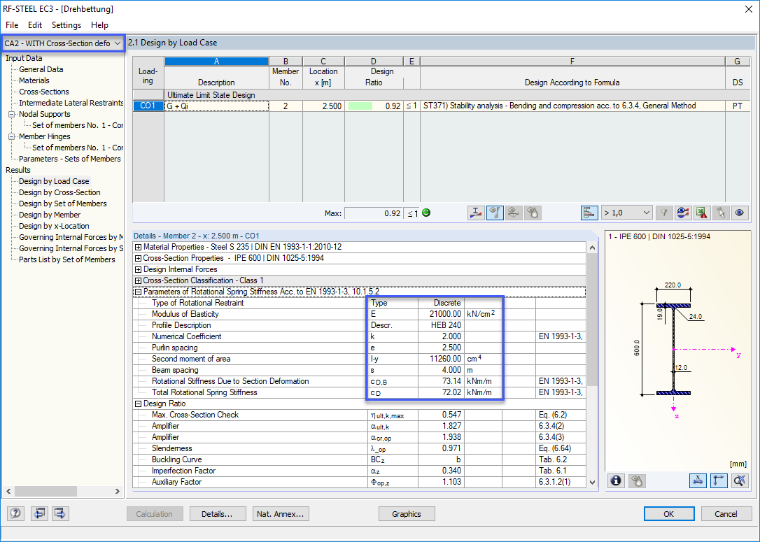Open the '> 1,0' ratio filter dropdown
The image size is (760, 542).
tap(626, 213)
